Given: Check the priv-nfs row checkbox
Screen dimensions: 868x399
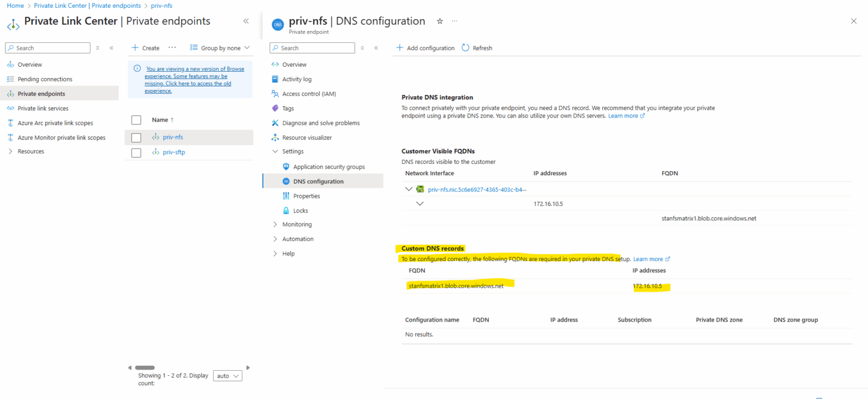Looking at the screenshot, I should point(136,137).
